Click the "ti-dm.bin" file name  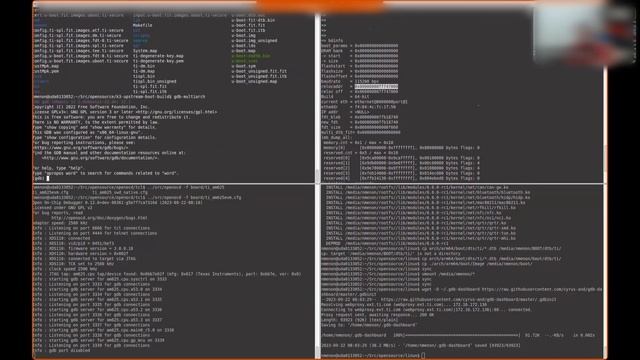click(144, 66)
